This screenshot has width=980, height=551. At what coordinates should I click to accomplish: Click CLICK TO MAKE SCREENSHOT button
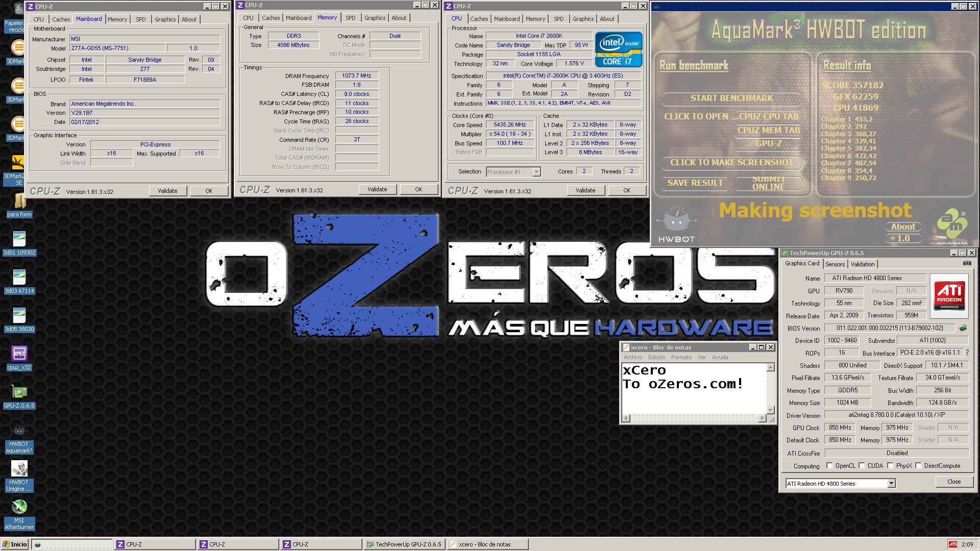pyautogui.click(x=731, y=162)
